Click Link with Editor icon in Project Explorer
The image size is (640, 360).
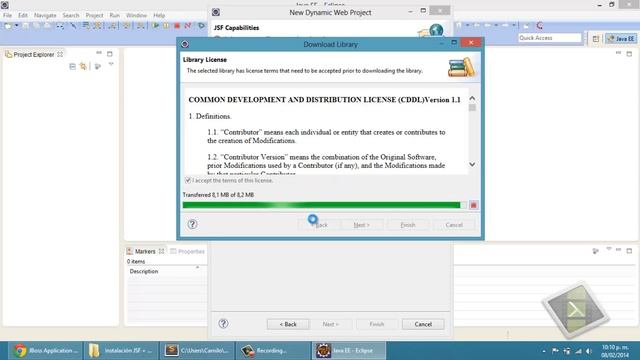point(83,66)
